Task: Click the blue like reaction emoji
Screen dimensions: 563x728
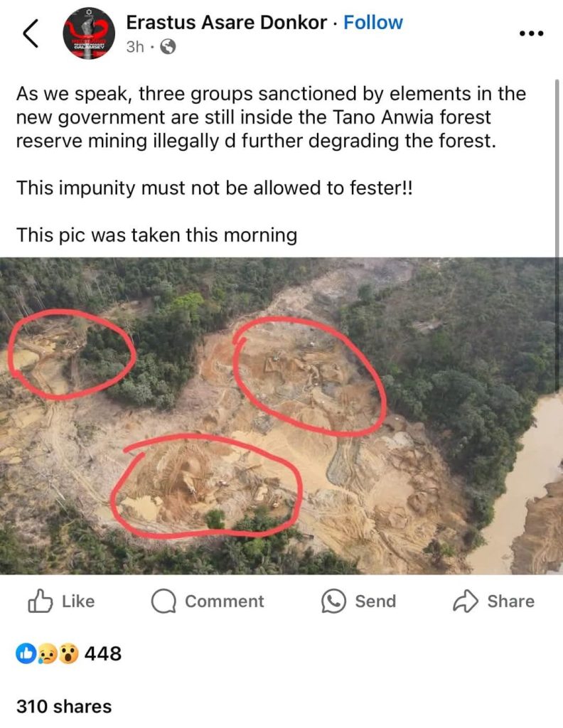Action: [x=26, y=653]
